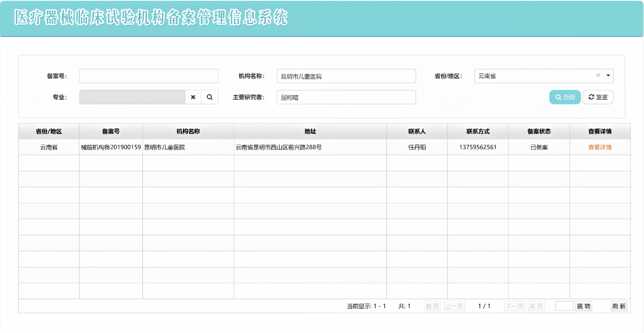Go to 下一页 next page

click(x=514, y=306)
